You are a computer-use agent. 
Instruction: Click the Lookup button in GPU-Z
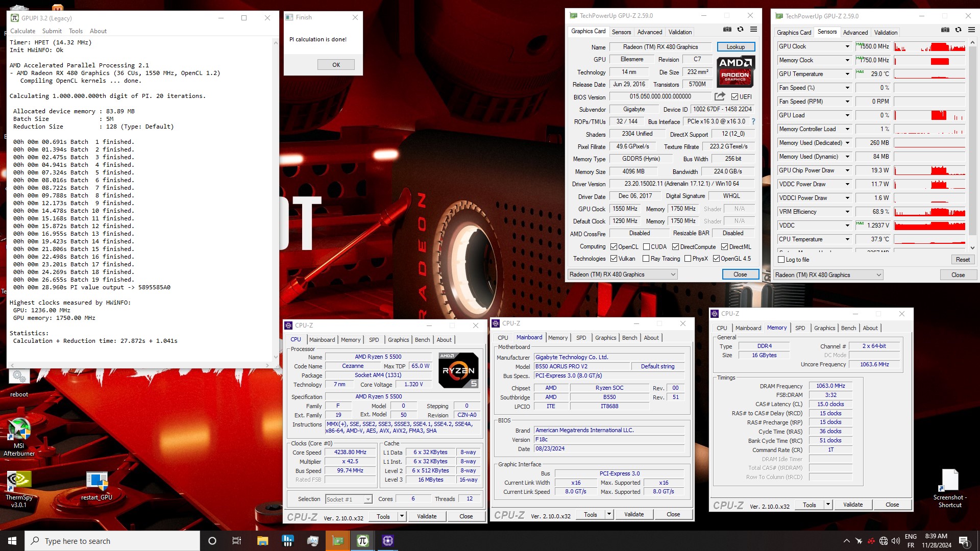click(736, 47)
